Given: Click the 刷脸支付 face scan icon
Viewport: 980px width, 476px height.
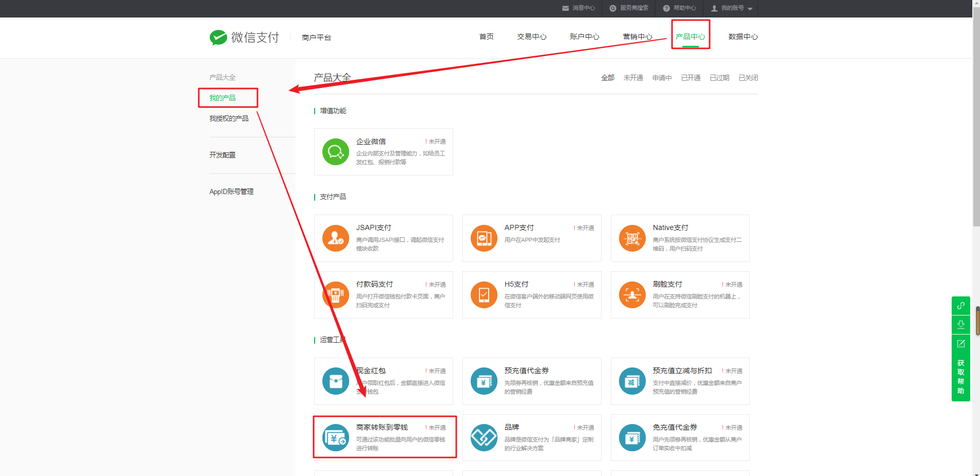Looking at the screenshot, I should tap(632, 295).
